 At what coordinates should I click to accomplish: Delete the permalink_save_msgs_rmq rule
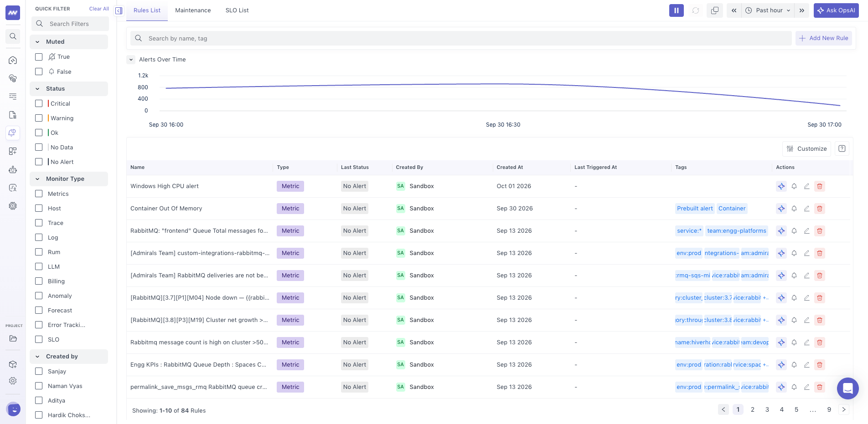[x=820, y=387]
